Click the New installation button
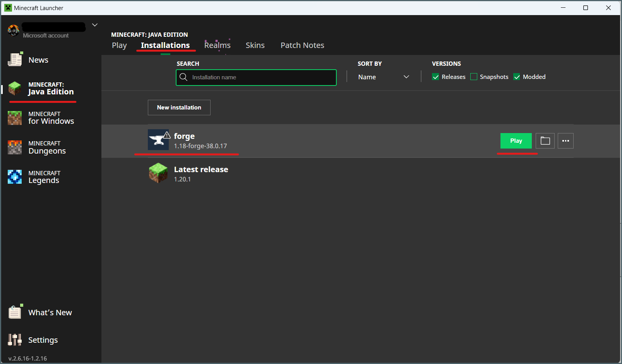Screen dimensions: 622x364 tap(179, 108)
